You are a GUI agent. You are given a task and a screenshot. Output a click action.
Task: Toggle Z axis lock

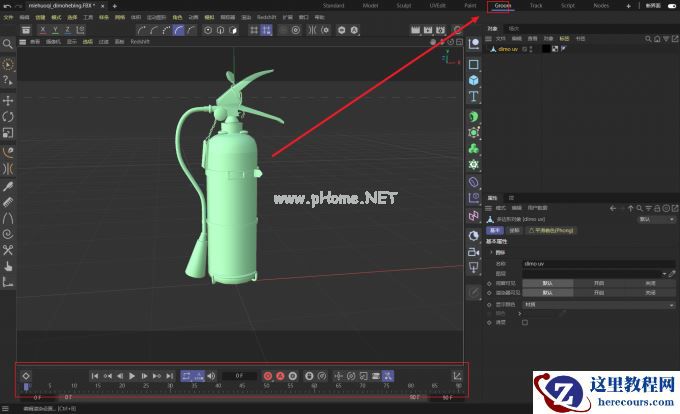(68, 30)
